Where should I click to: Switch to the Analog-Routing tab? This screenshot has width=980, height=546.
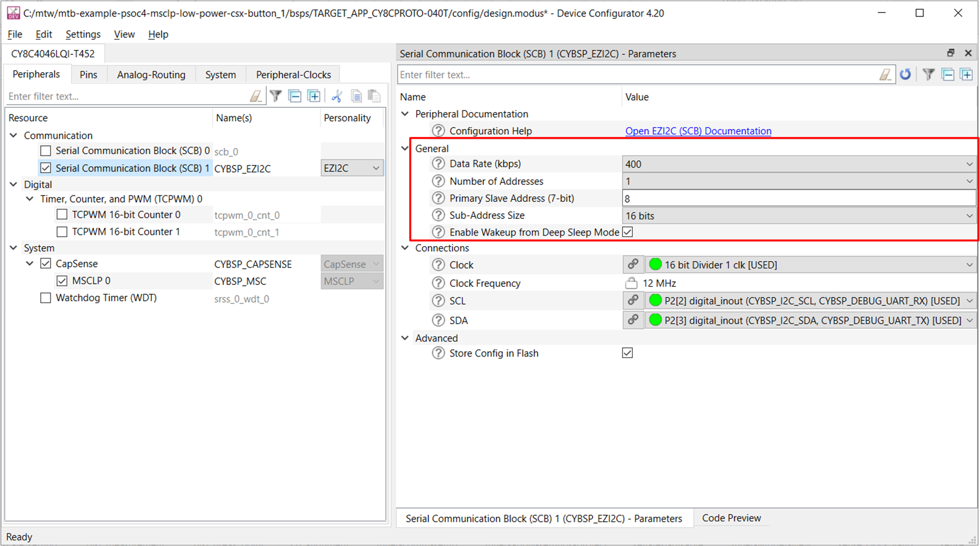pos(151,74)
